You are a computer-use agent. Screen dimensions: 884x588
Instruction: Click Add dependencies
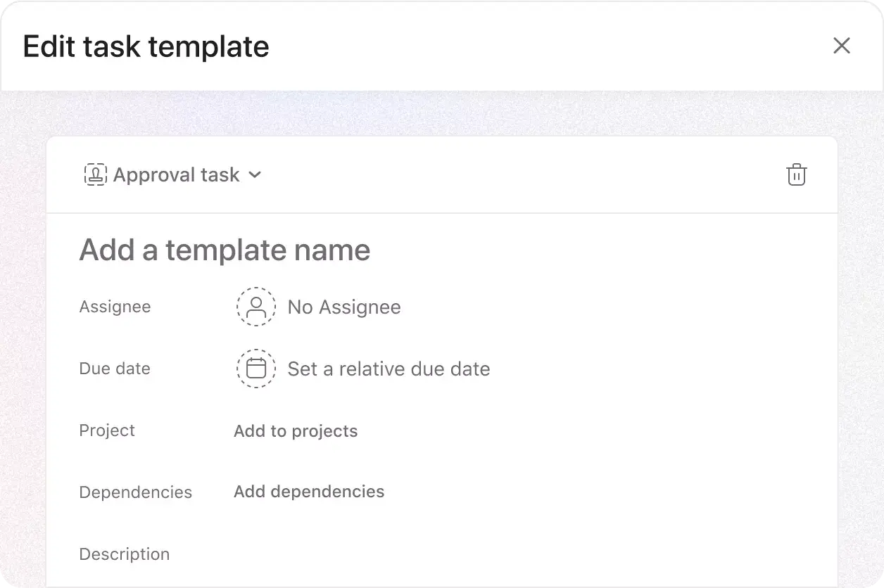[309, 492]
